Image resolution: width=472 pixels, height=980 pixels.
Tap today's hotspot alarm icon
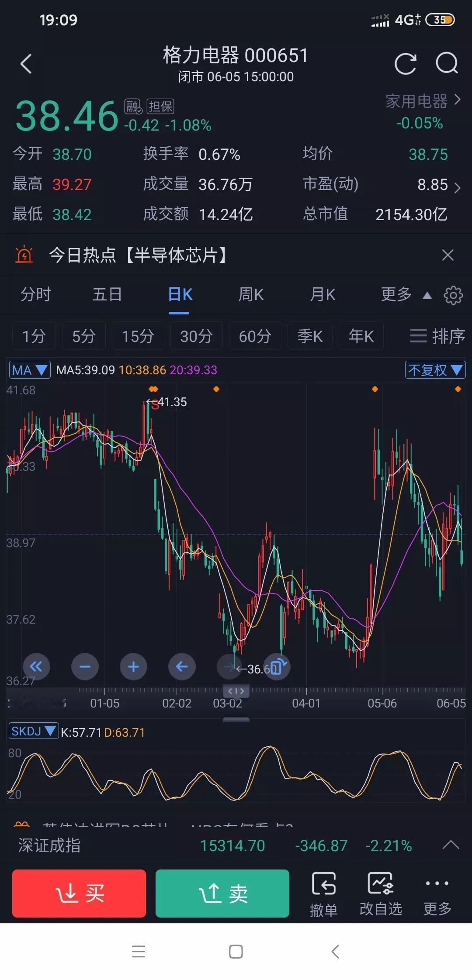[x=24, y=255]
